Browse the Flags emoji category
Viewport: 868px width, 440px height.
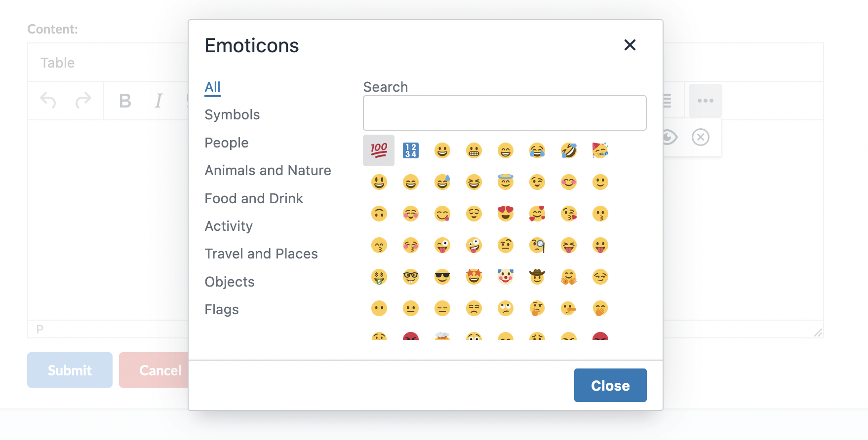coord(221,309)
